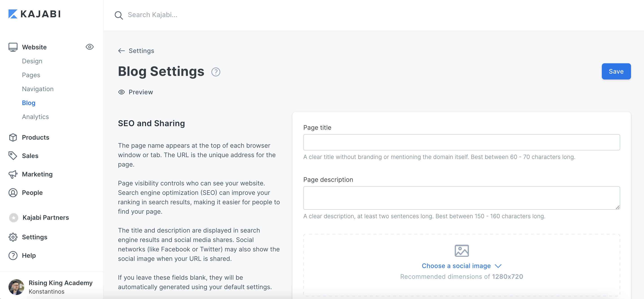The image size is (644, 299).
Task: Click inside the Page title field
Action: click(x=461, y=142)
